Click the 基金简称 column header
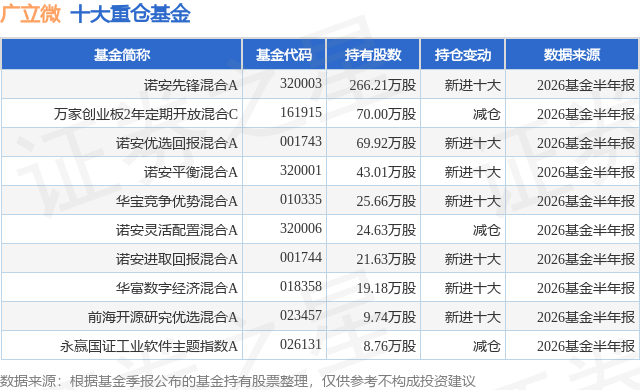The height and width of the screenshot is (390, 640). [122, 54]
